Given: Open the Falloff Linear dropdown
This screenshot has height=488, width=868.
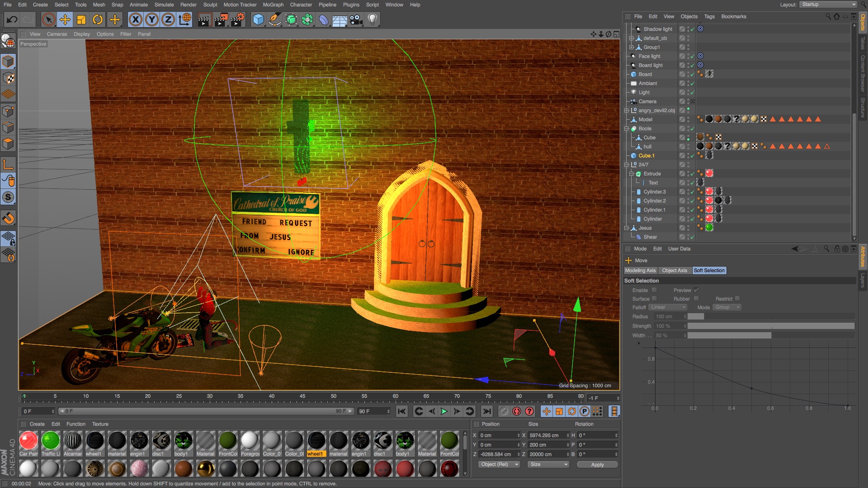Looking at the screenshot, I should [x=668, y=307].
